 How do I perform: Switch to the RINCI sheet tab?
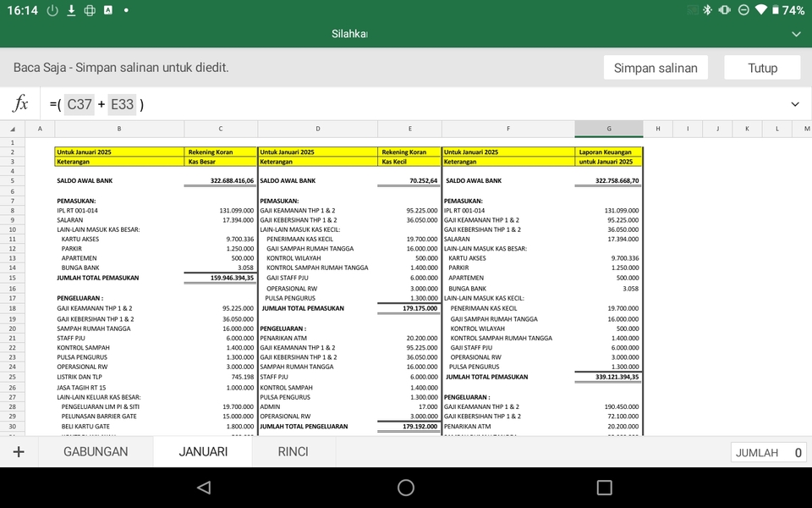(x=293, y=452)
